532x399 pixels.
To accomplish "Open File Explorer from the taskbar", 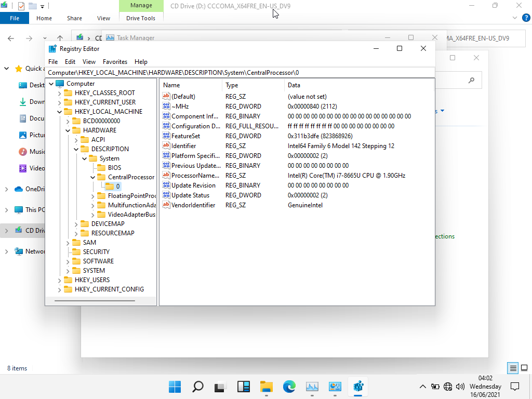I will [267, 387].
